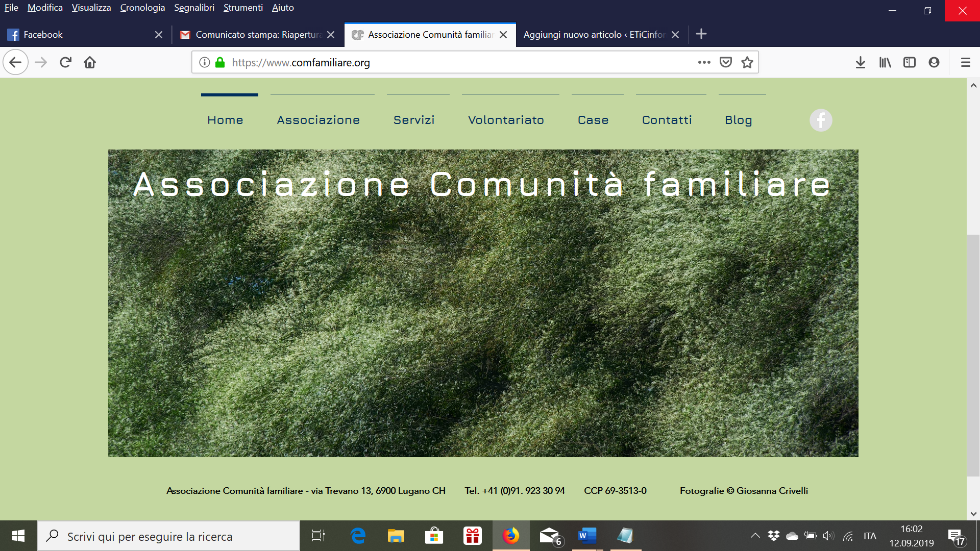Click the Windows search box

(168, 536)
